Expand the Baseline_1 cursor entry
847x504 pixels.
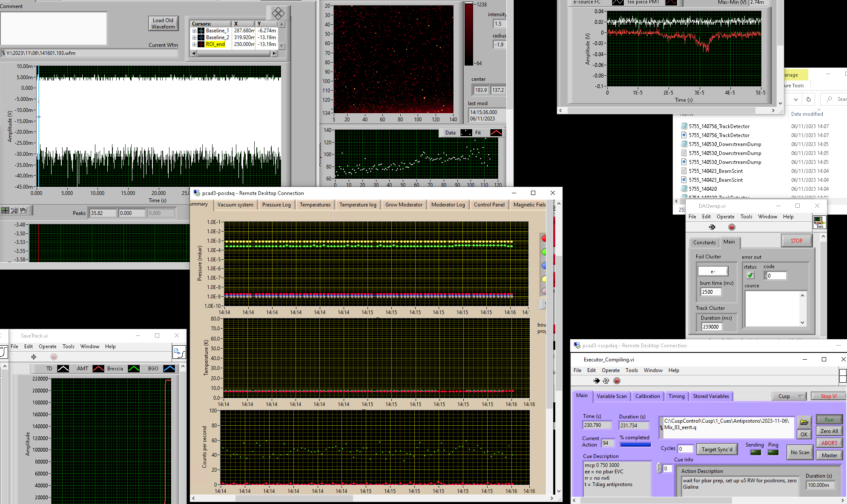[194, 31]
